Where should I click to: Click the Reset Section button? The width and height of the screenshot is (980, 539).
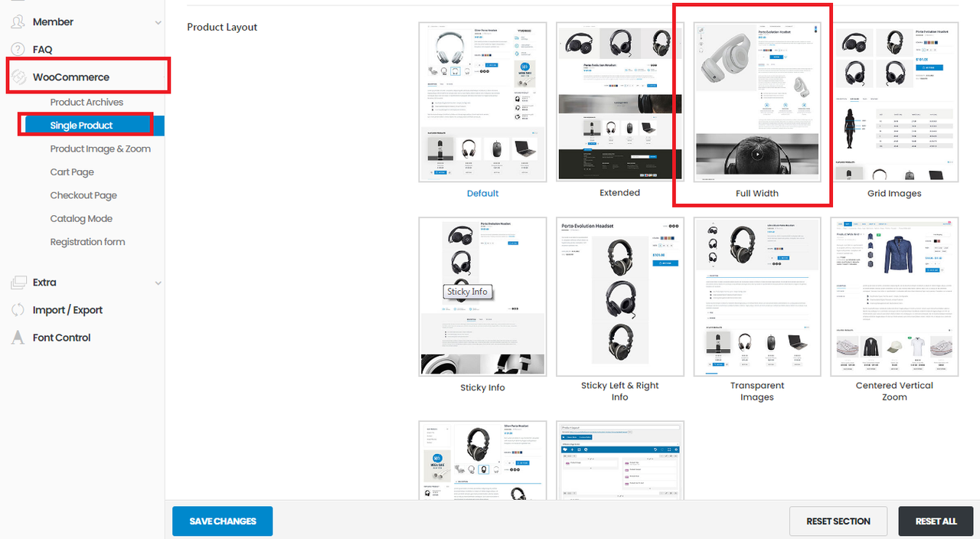[838, 521]
